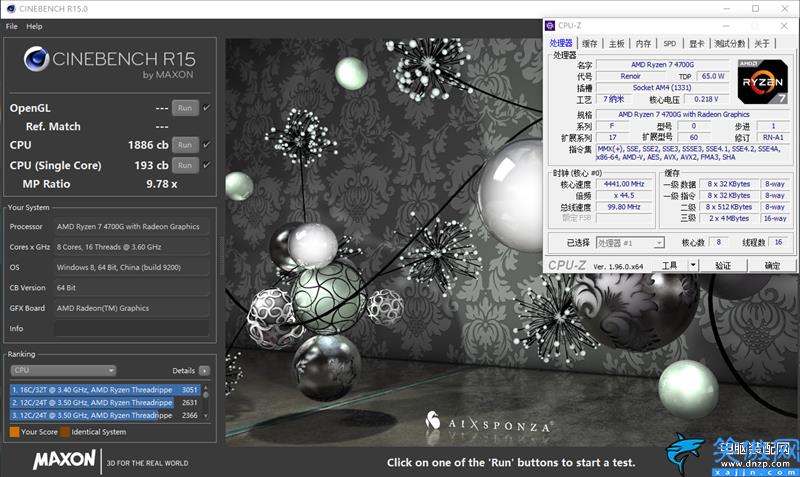Click the Socket AM4 (1331) field
The height and width of the screenshot is (477, 800).
pos(662,88)
